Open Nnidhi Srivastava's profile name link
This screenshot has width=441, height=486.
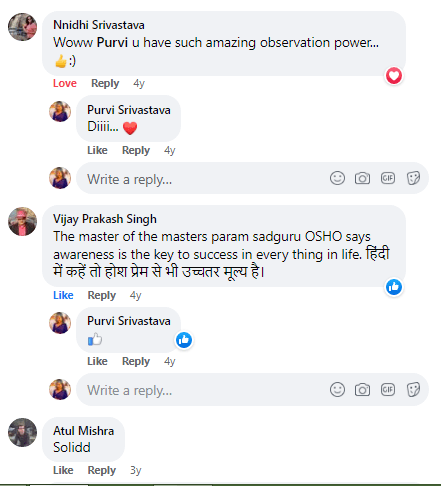coord(99,25)
